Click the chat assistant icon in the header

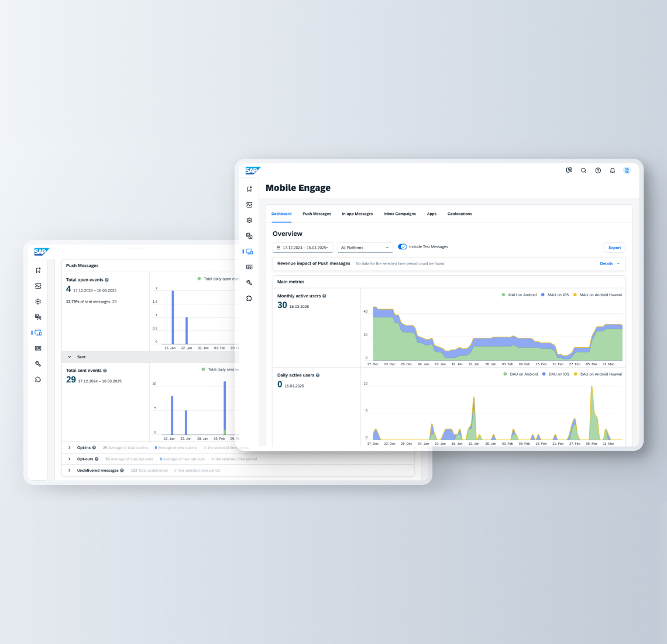569,170
